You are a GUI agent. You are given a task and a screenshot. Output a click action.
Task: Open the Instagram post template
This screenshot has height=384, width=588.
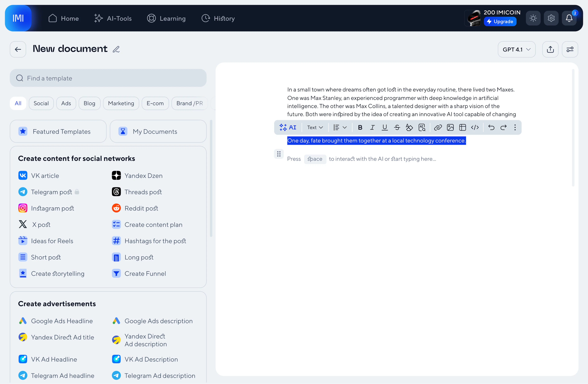click(52, 208)
